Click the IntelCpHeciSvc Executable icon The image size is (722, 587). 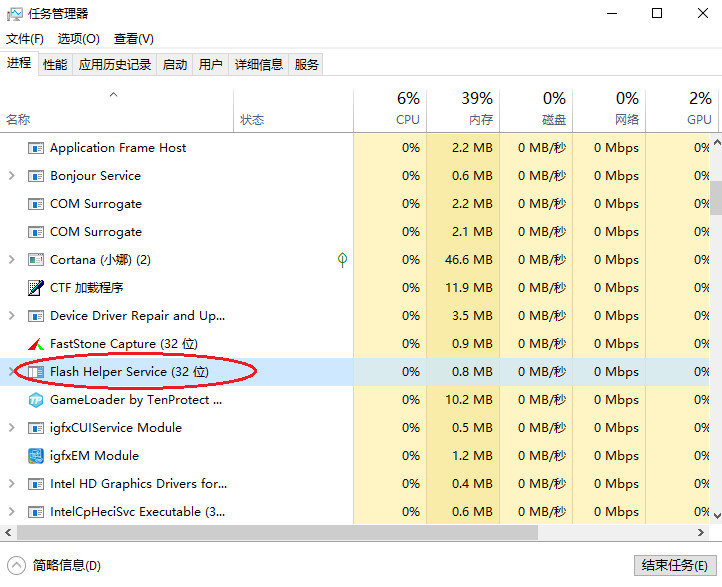36,512
